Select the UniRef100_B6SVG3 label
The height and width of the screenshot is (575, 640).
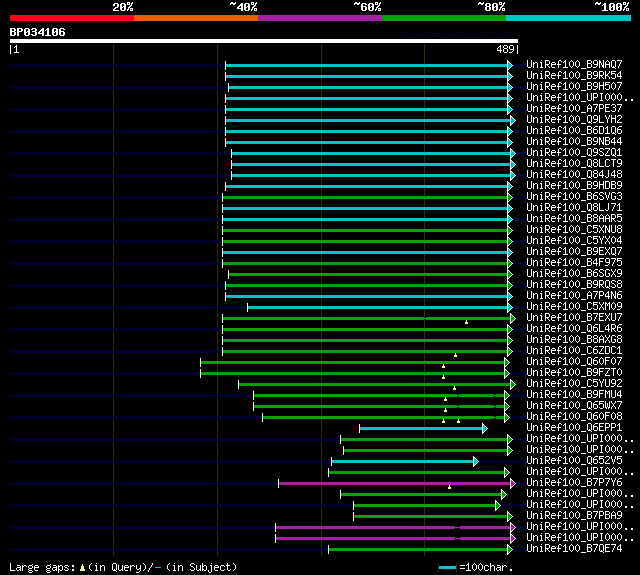point(574,197)
